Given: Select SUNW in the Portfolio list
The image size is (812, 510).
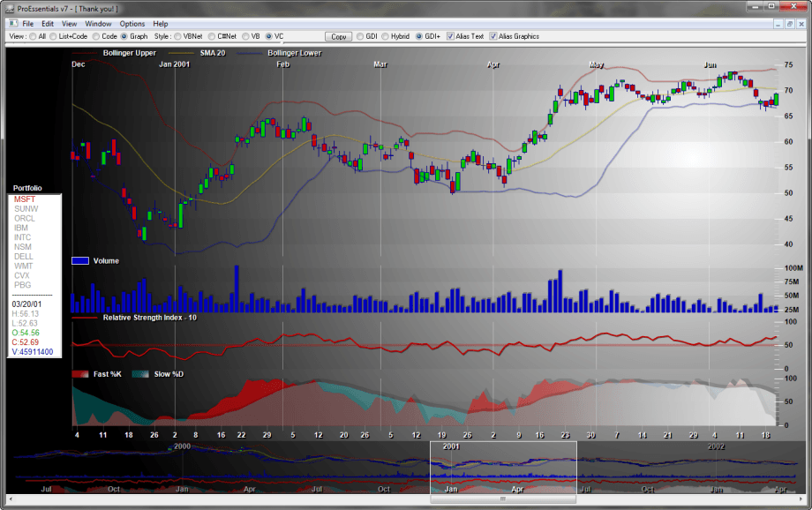Looking at the screenshot, I should pyautogui.click(x=26, y=208).
